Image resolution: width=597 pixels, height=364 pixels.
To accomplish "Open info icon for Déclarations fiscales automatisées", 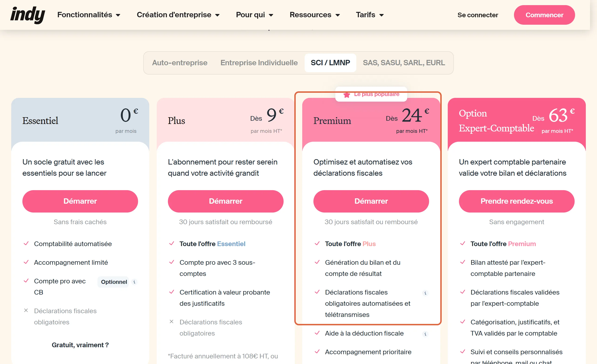I will 425,293.
